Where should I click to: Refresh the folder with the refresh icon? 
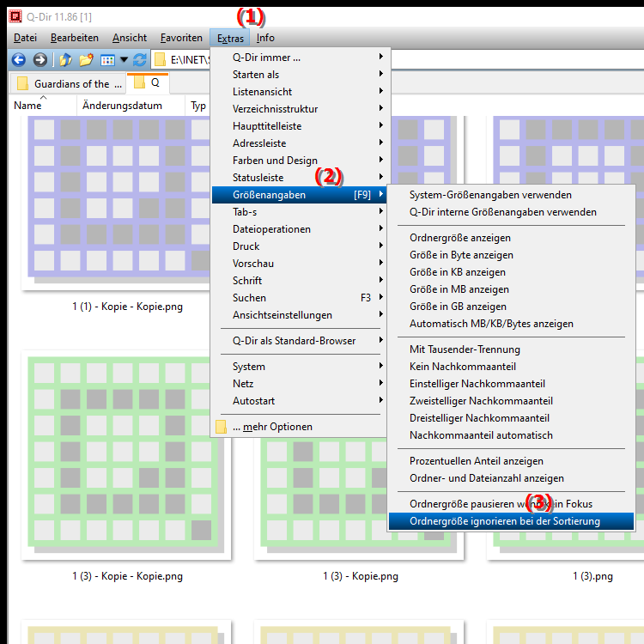coord(140,60)
